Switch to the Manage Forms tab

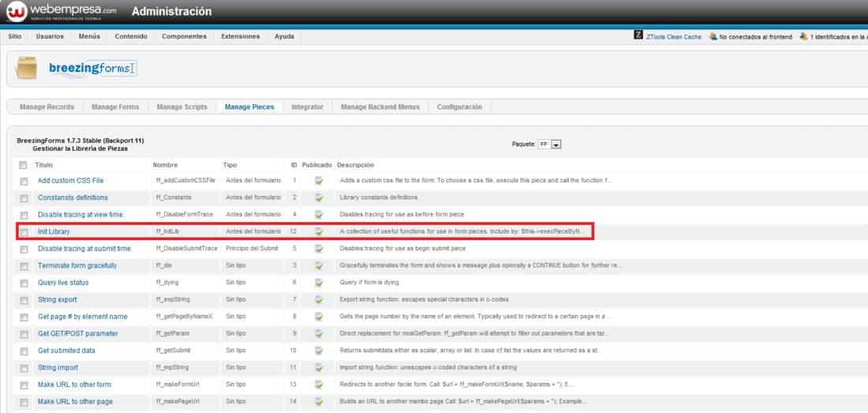pyautogui.click(x=116, y=107)
